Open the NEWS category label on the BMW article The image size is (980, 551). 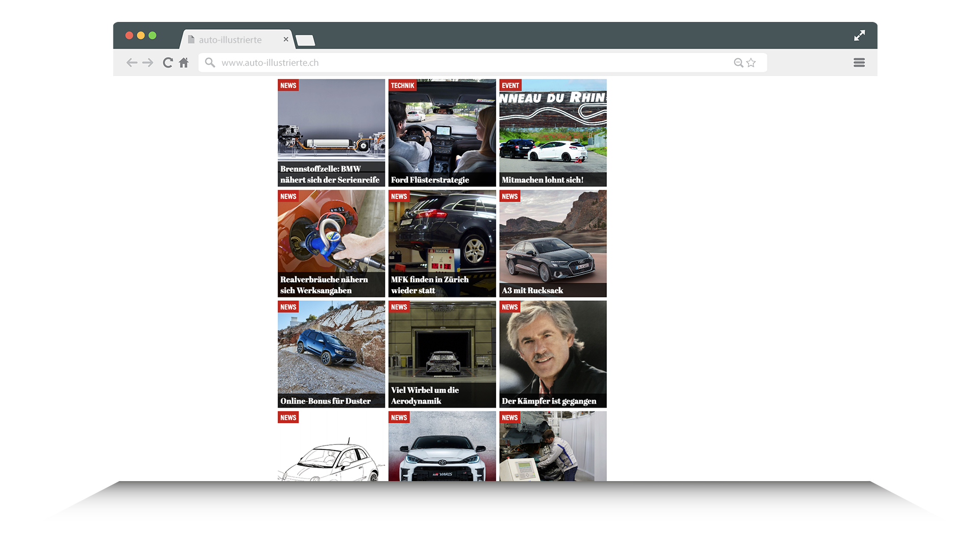[288, 85]
